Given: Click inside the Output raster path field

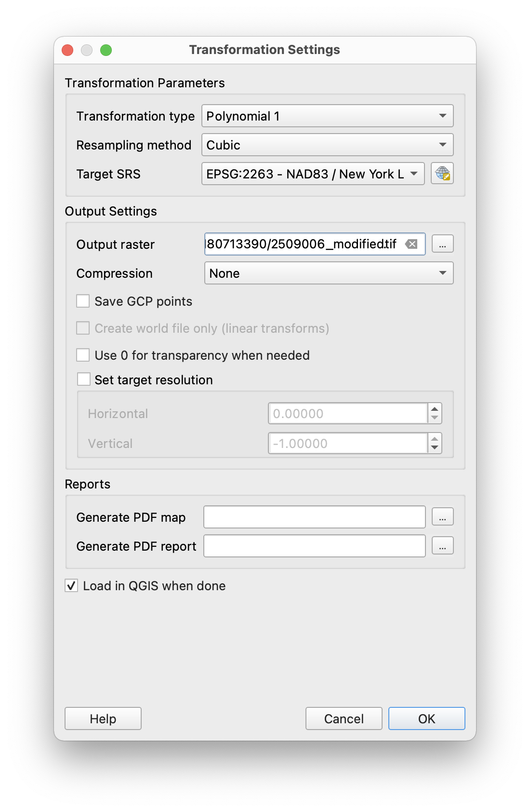Looking at the screenshot, I should [304, 244].
